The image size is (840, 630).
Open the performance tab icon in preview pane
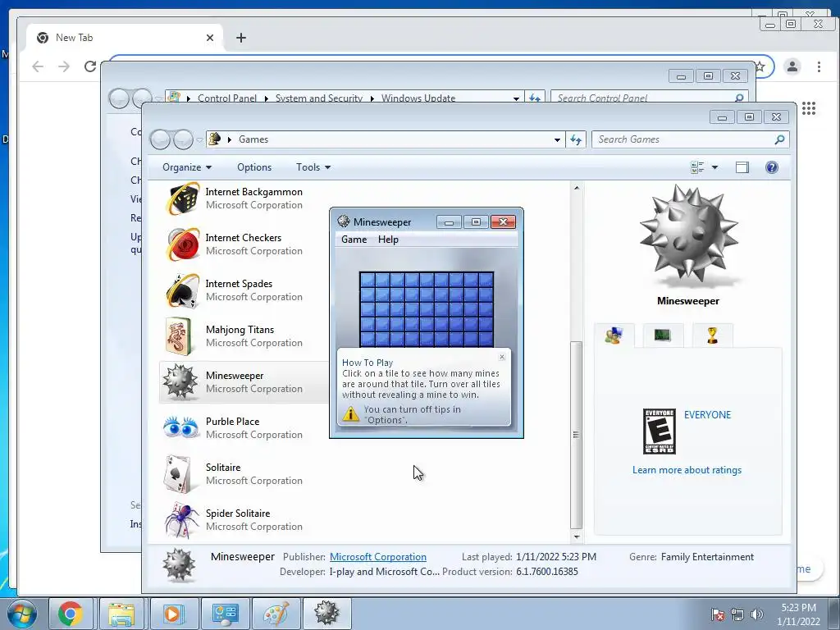663,336
